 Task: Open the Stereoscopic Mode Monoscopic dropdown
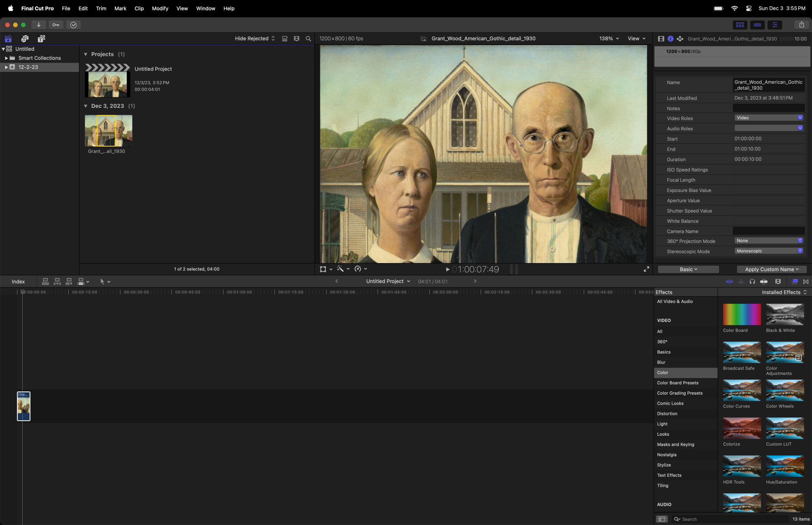[x=769, y=251]
